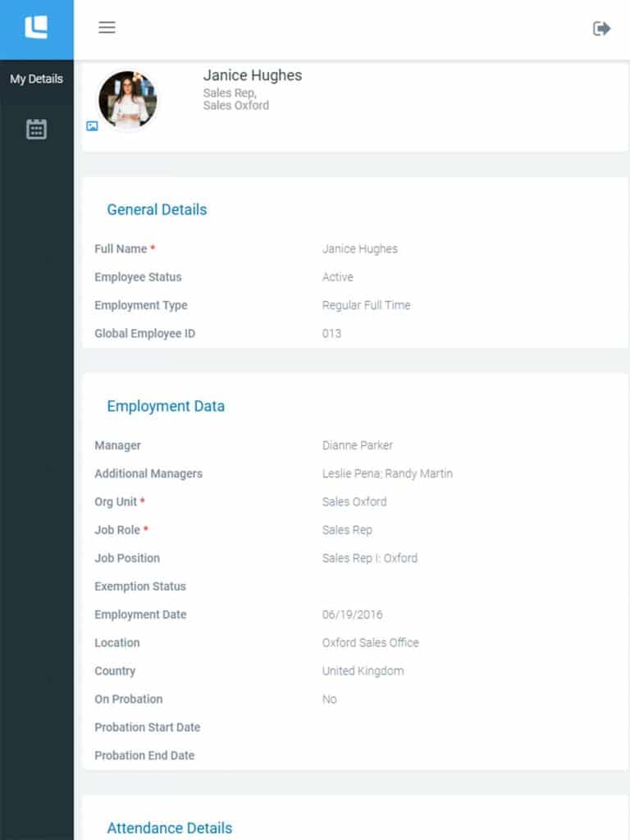The image size is (630, 840).
Task: Select the Location Oxford Sales Office
Action: [370, 643]
